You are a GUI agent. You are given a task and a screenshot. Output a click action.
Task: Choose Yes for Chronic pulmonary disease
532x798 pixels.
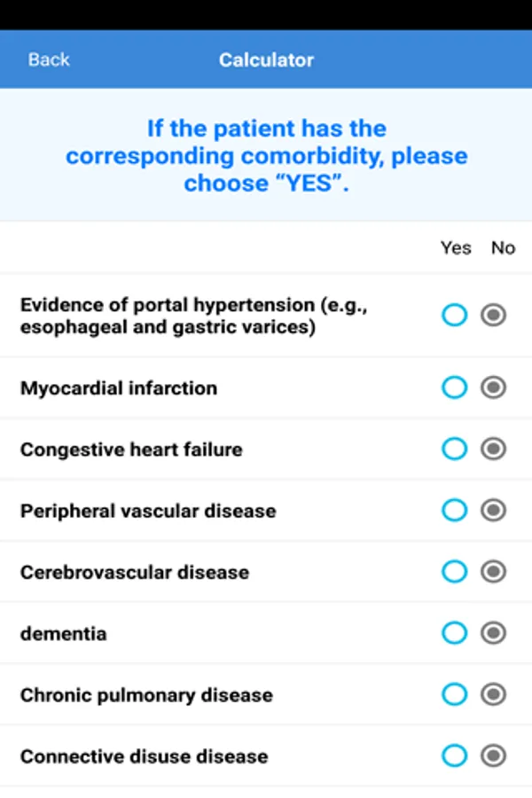(454, 694)
